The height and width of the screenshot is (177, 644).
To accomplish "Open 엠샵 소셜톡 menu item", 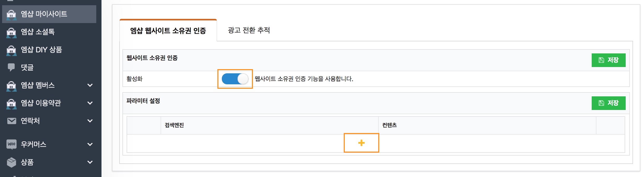I will tap(38, 32).
